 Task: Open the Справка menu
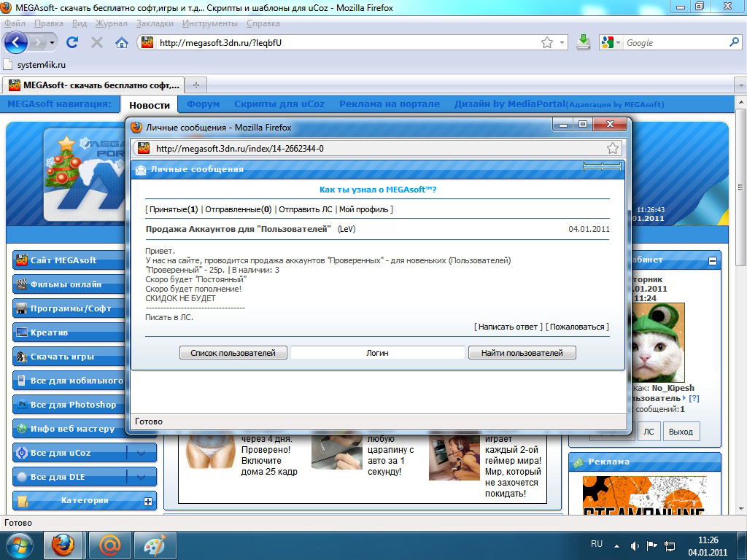click(263, 23)
